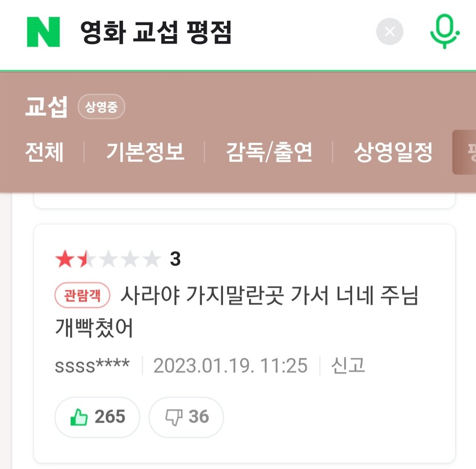Tap the green Naver logo
The width and height of the screenshot is (476, 469).
[43, 32]
